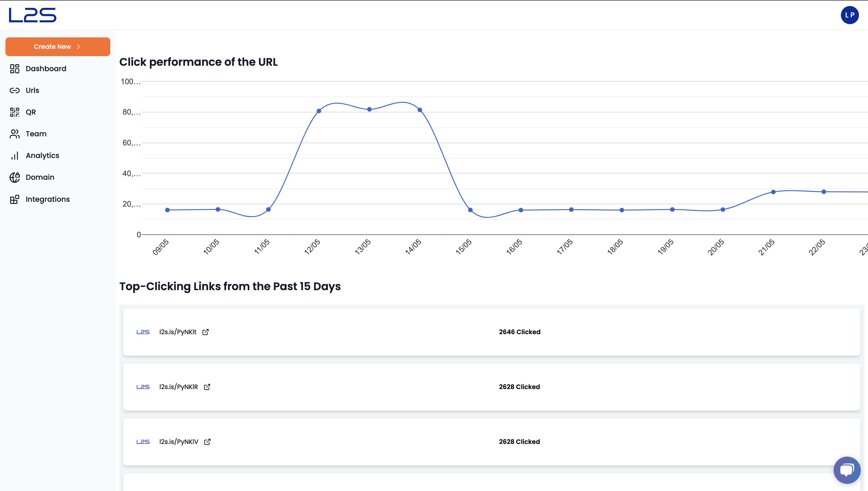This screenshot has height=491, width=868.
Task: Open external link icon for l2s.is/PyNKIt
Action: (x=206, y=332)
